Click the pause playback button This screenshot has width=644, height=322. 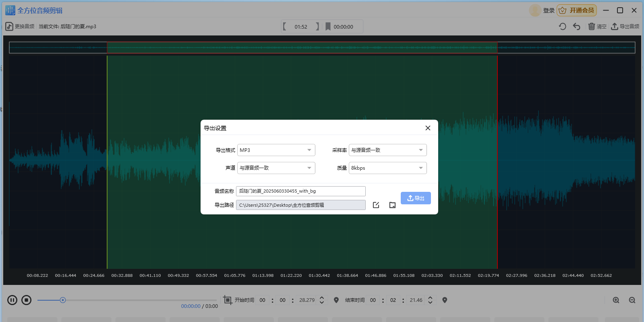(x=12, y=300)
